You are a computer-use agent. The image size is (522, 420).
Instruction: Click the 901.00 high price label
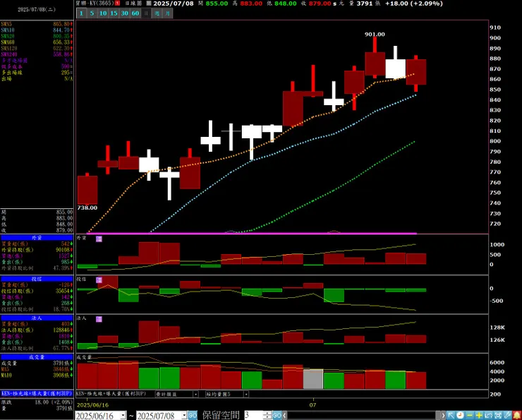pos(375,35)
